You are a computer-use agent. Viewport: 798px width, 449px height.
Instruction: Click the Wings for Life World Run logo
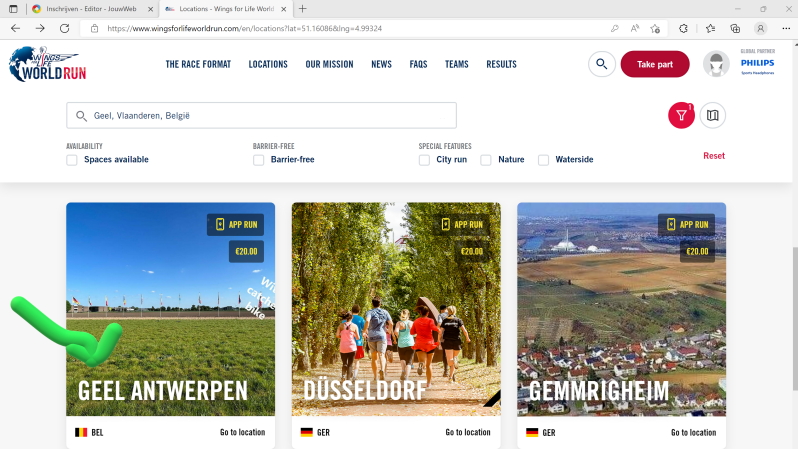click(47, 64)
